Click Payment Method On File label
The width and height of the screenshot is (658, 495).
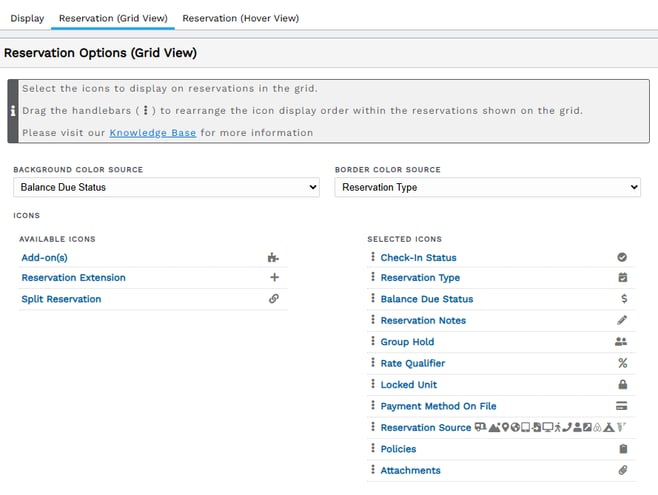click(x=439, y=406)
